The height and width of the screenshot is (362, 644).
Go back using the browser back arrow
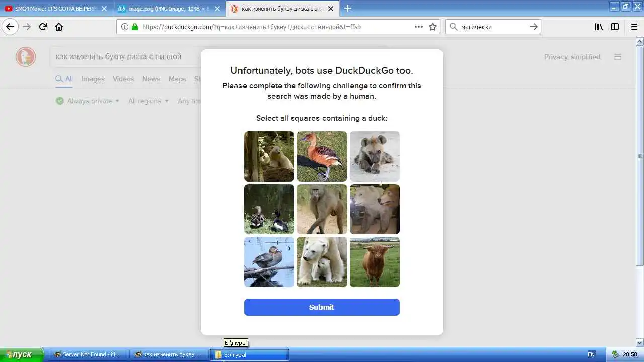tap(10, 27)
